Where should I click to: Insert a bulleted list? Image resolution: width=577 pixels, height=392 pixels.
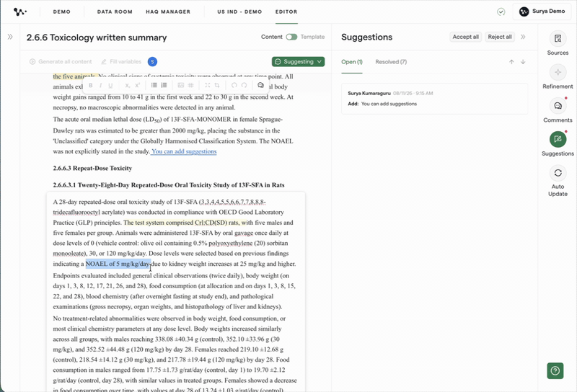154,85
